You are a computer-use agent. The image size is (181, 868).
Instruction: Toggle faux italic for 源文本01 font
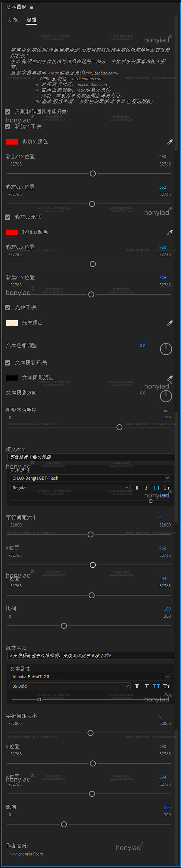click(x=146, y=487)
